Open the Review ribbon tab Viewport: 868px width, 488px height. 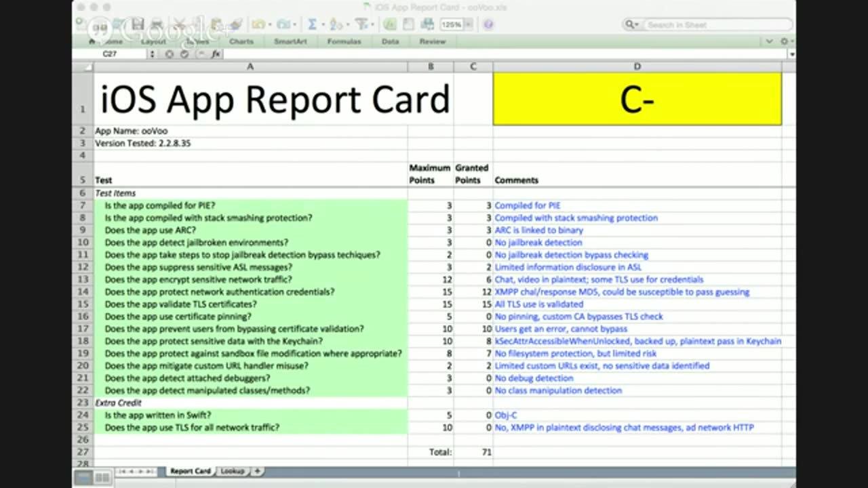click(x=433, y=41)
